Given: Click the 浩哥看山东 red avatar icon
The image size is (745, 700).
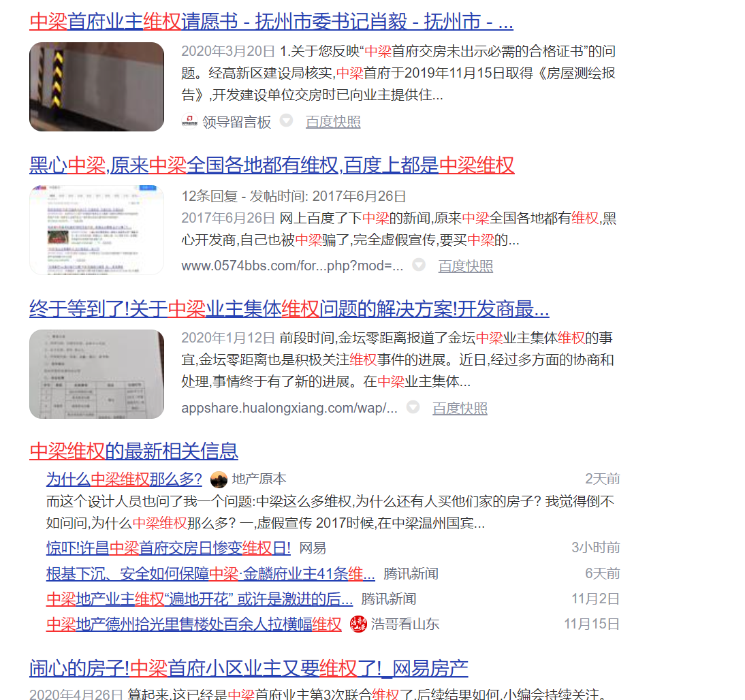Looking at the screenshot, I should (x=358, y=624).
